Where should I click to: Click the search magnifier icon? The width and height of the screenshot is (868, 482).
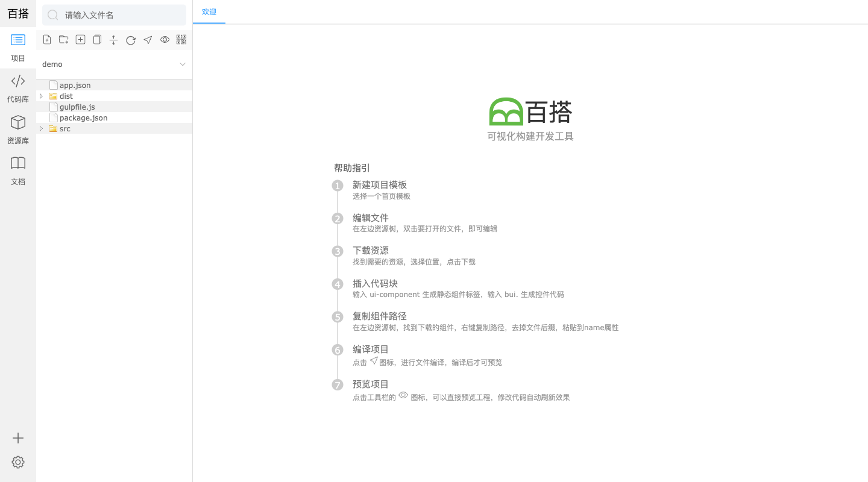pyautogui.click(x=53, y=15)
